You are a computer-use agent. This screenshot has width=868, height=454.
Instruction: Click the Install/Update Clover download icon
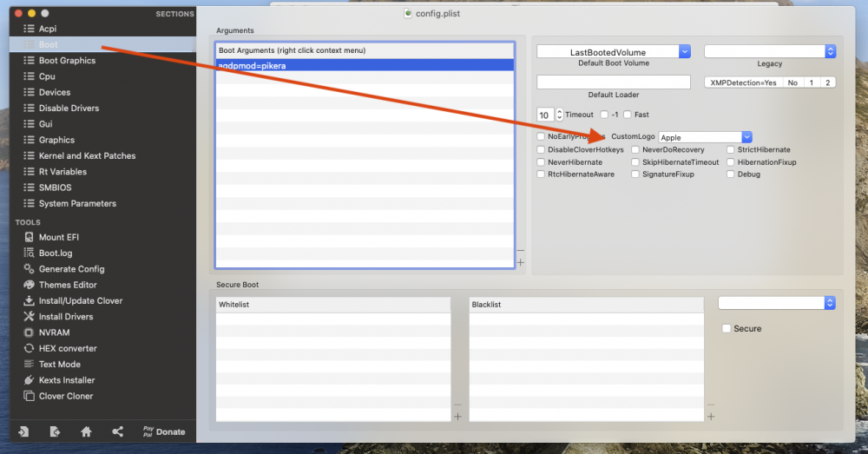pos(29,300)
